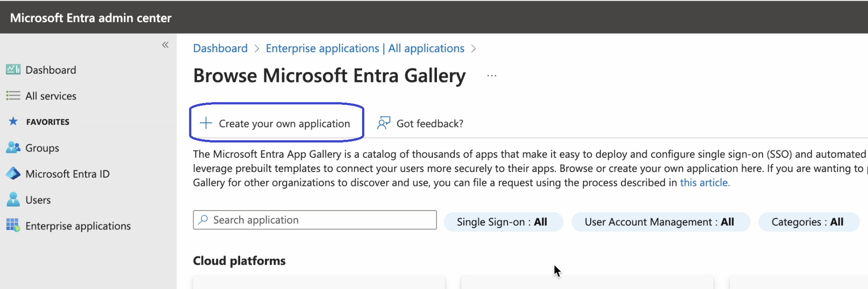
Task: Click the plus icon for creating application
Action: point(206,123)
